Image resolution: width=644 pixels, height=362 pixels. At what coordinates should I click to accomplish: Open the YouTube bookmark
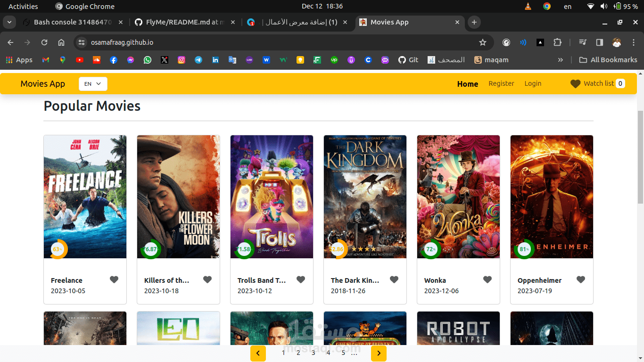pos(80,60)
